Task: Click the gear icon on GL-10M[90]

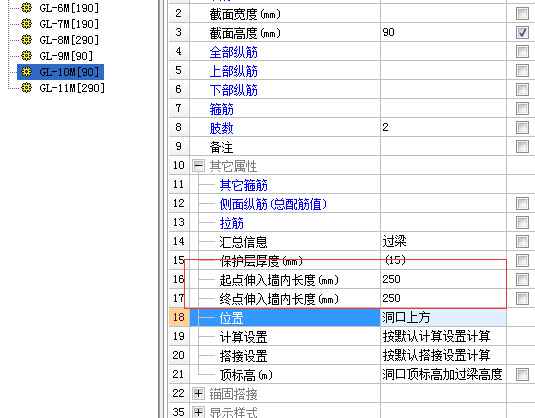Action: click(26, 72)
